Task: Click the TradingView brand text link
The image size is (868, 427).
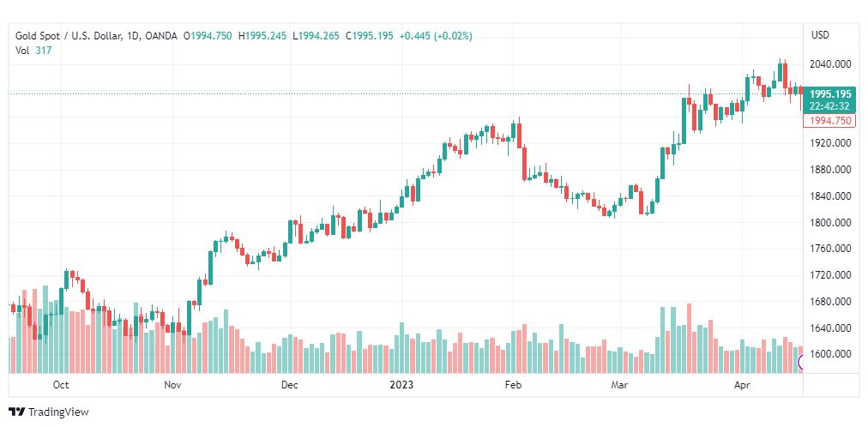Action: [58, 412]
